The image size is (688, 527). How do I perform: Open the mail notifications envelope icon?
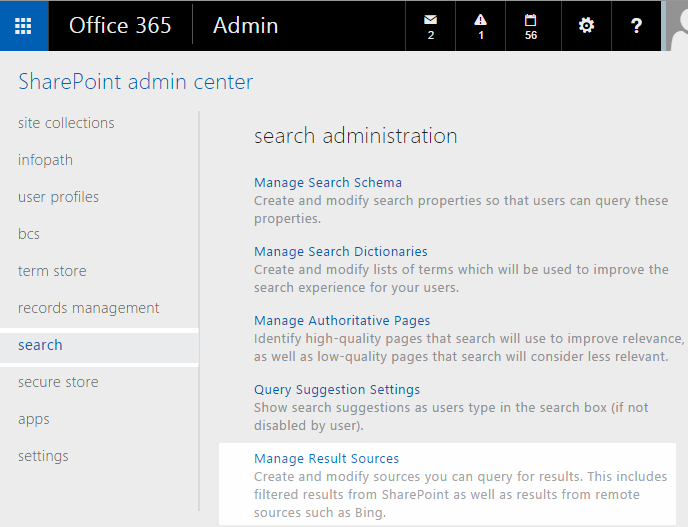(x=431, y=25)
